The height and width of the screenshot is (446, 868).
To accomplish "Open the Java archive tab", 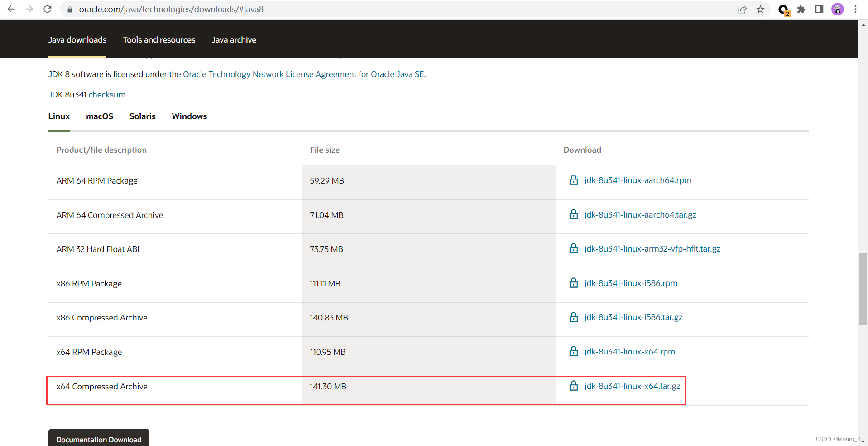I will coord(234,40).
